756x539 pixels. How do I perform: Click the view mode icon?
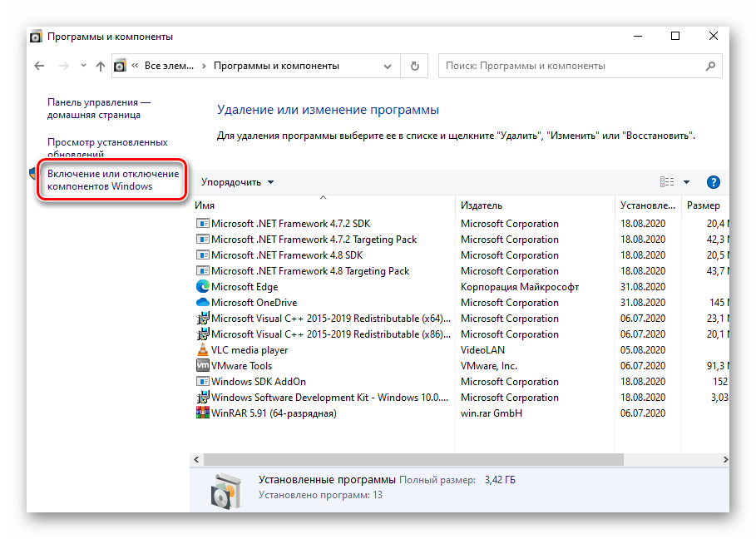click(667, 182)
